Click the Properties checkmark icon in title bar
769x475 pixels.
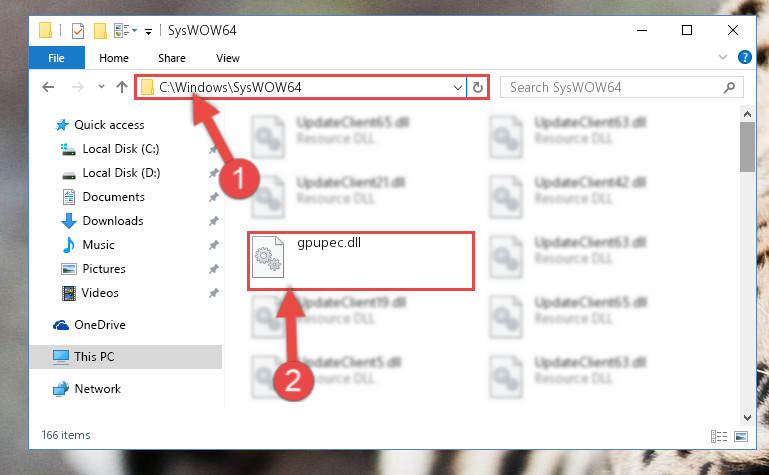(x=77, y=31)
